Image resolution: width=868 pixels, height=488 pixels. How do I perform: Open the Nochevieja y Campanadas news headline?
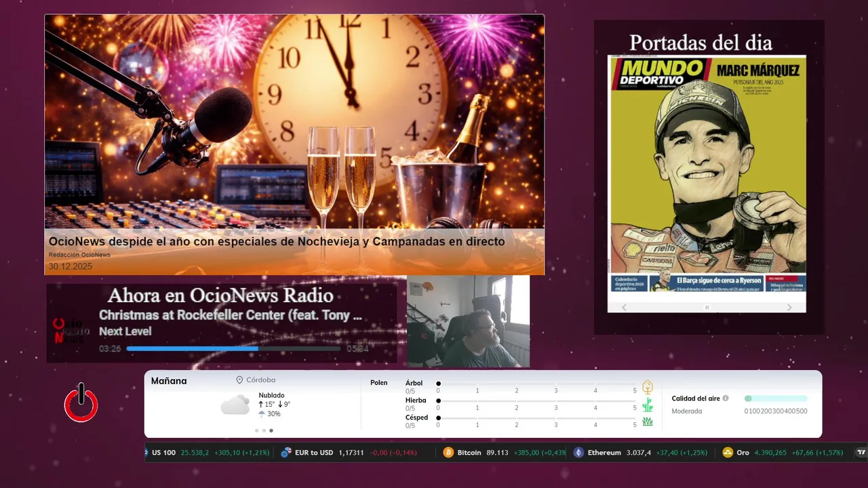277,241
